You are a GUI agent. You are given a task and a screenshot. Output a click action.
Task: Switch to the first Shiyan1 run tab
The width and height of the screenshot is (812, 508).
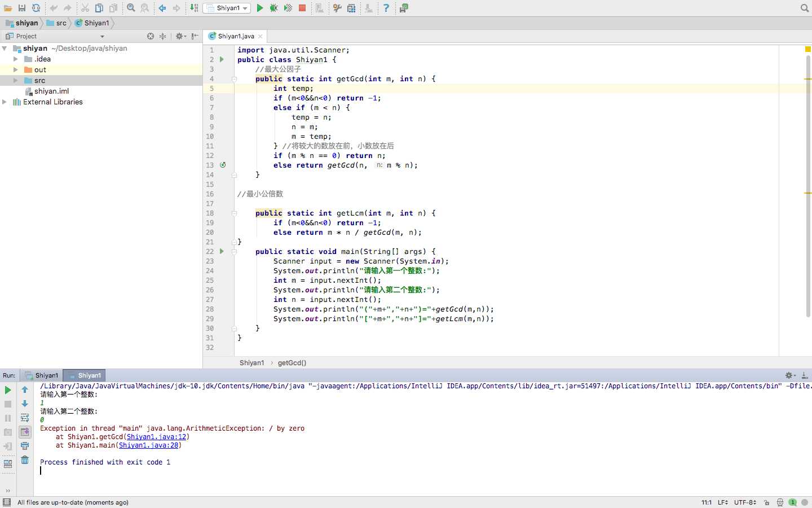(x=42, y=375)
